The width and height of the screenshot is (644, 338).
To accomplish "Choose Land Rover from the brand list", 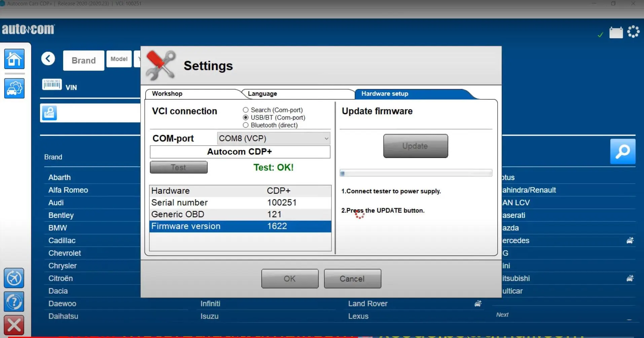I will 368,303.
